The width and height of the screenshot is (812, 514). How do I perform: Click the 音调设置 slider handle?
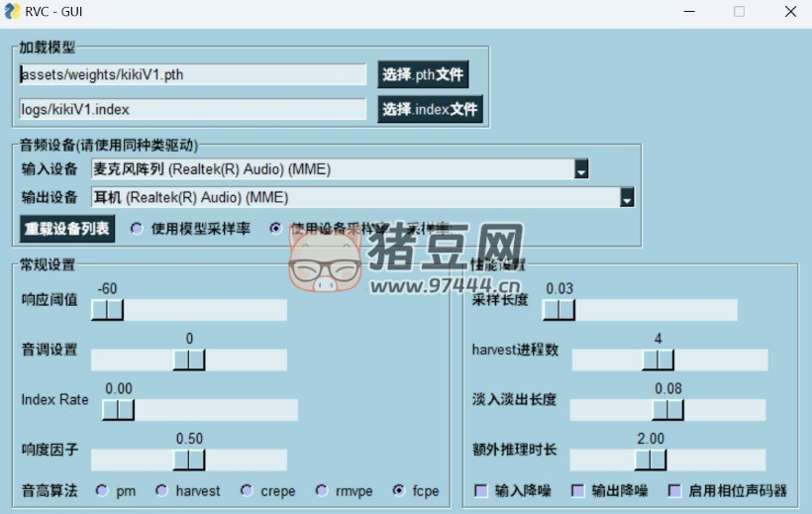coord(188,360)
